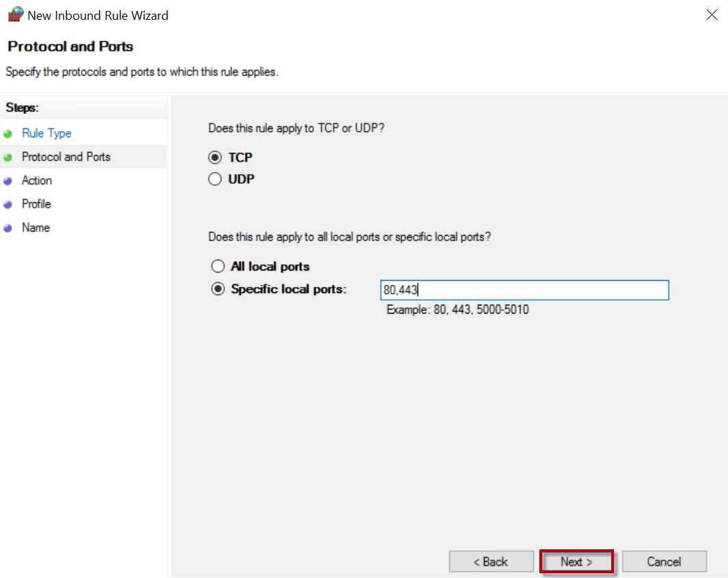This screenshot has height=578, width=728.
Task: Click the green bullet beside Rule Type
Action: (8, 134)
